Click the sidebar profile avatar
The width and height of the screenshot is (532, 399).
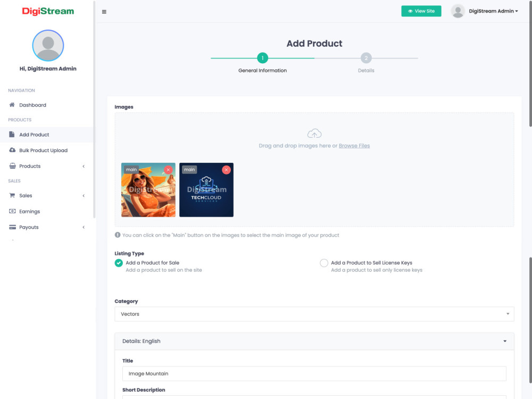48,45
